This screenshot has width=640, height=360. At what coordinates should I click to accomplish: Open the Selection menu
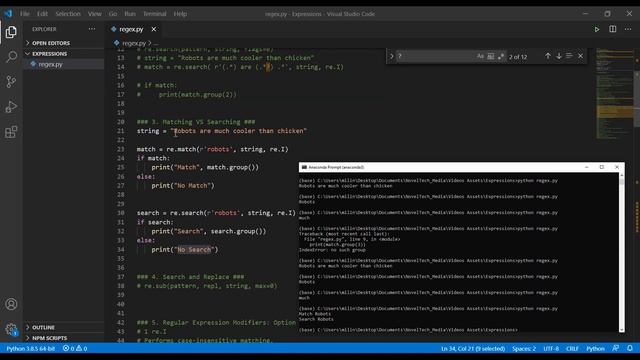(x=68, y=13)
